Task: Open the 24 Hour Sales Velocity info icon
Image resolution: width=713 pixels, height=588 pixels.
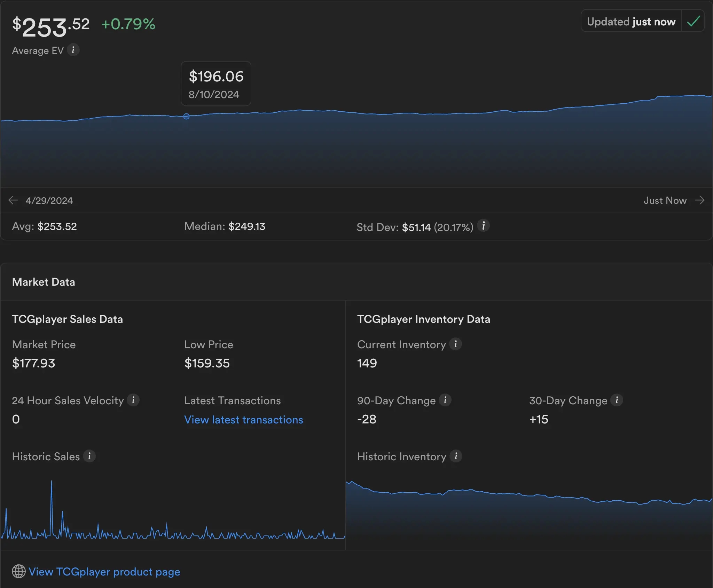Action: pyautogui.click(x=133, y=400)
